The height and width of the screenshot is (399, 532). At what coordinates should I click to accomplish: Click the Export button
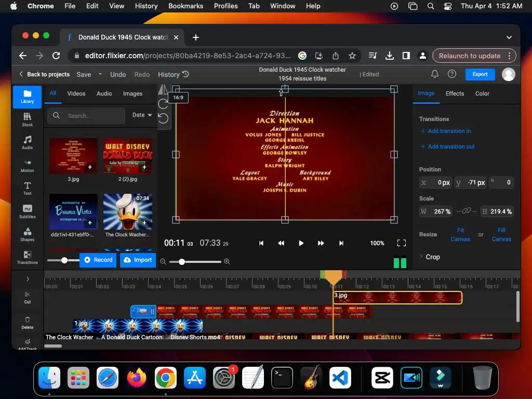point(480,74)
